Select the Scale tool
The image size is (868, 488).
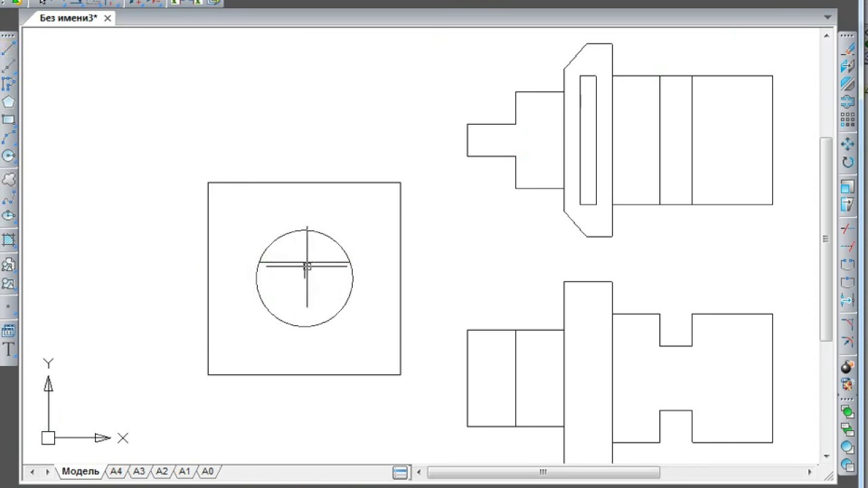point(848,186)
